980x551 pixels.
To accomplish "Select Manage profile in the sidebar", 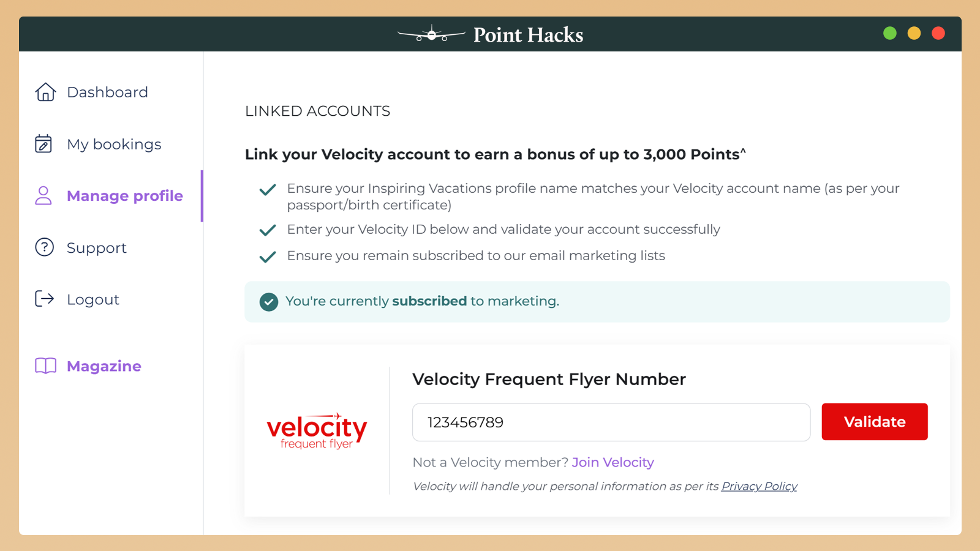I will pos(125,196).
